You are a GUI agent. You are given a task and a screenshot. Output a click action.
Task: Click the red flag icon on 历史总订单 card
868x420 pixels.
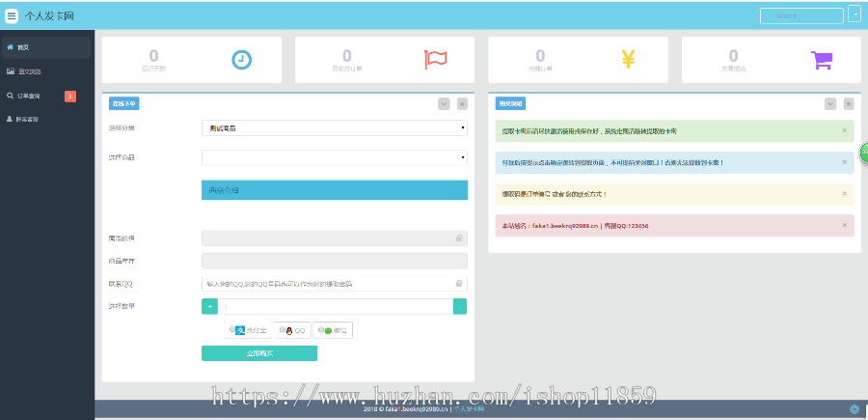(435, 60)
